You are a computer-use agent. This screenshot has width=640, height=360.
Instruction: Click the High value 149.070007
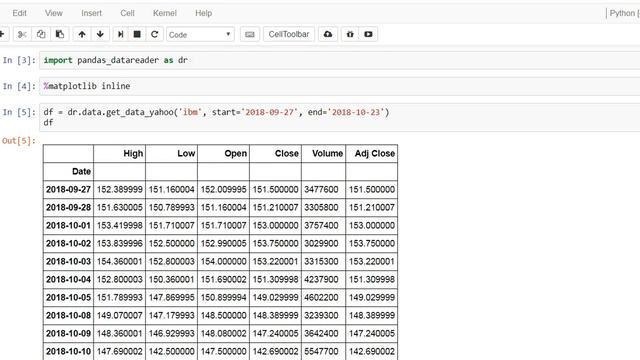[x=120, y=315]
